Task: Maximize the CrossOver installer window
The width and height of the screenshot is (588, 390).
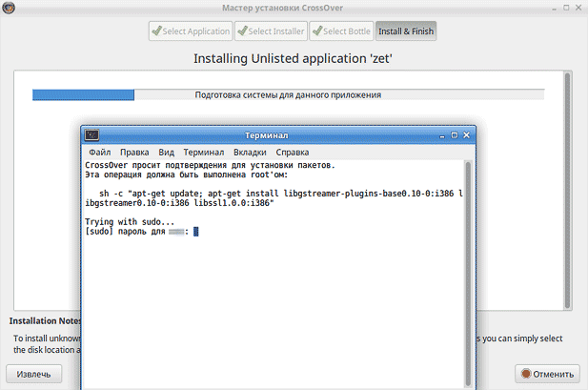Action: (x=566, y=8)
